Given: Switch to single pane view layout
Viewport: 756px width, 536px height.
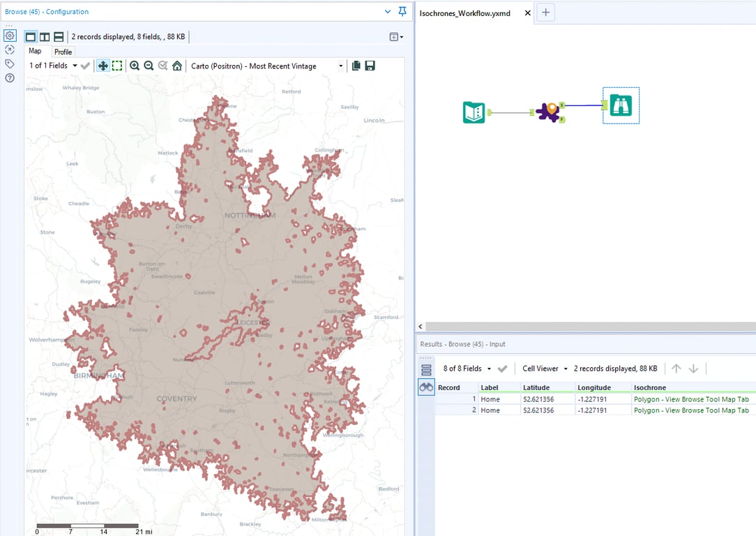Looking at the screenshot, I should (31, 37).
